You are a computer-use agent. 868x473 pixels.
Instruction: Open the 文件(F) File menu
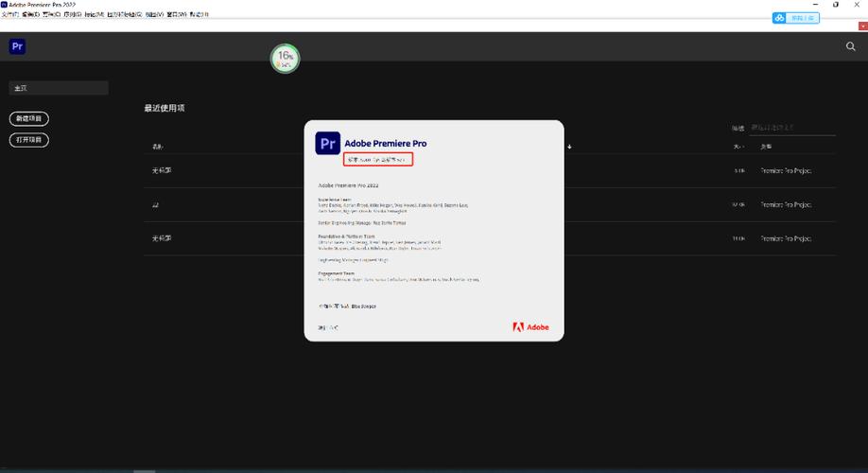(x=9, y=15)
